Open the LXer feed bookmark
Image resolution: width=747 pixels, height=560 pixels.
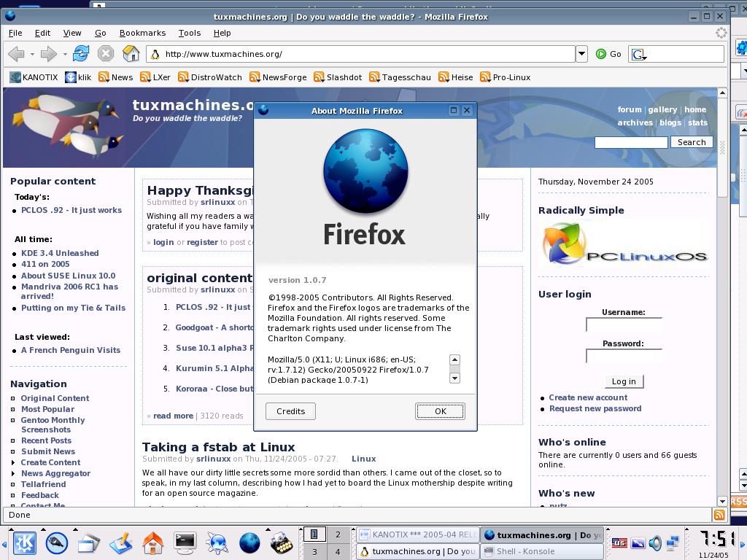click(x=155, y=77)
